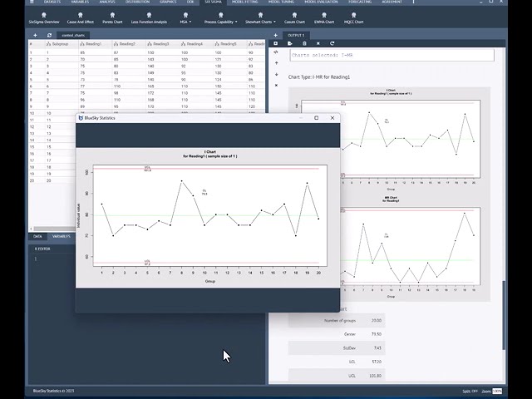The width and height of the screenshot is (532, 399).
Task: Click the Zoom 100% value in status bar
Action: (x=497, y=392)
